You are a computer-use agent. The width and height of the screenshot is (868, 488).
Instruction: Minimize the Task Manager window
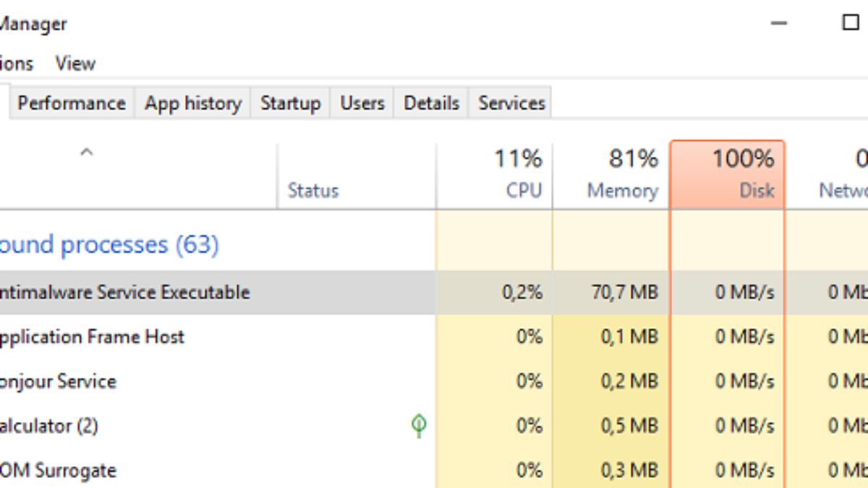(x=778, y=23)
